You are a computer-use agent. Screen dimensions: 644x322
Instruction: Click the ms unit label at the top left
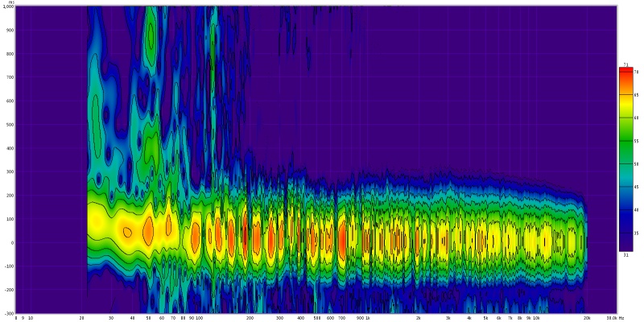point(10,2)
